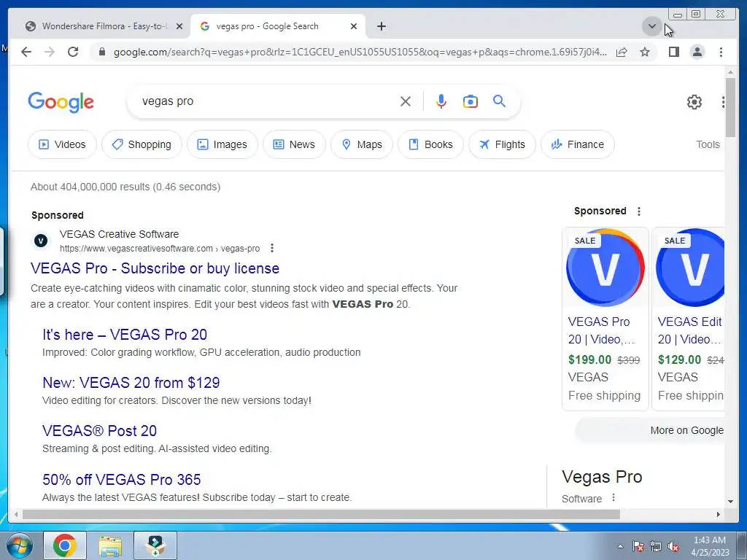This screenshot has height=560, width=747.
Task: Click the page scroll down arrow
Action: coord(730,501)
